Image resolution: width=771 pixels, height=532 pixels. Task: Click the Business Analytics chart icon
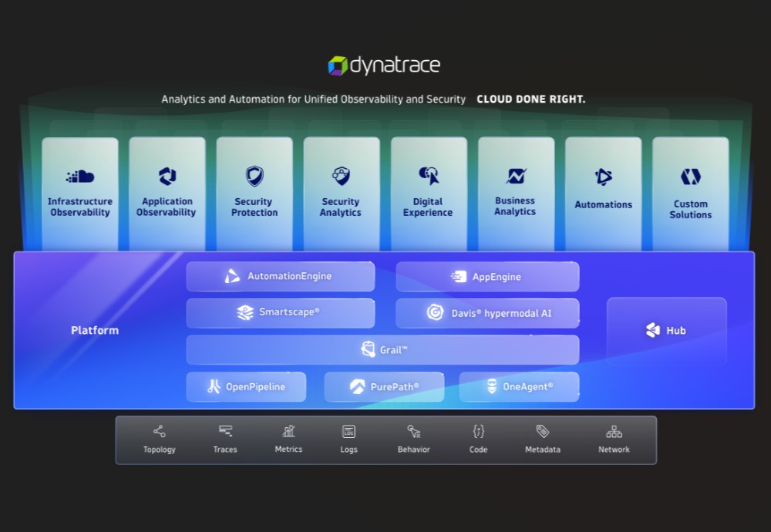coord(517,176)
